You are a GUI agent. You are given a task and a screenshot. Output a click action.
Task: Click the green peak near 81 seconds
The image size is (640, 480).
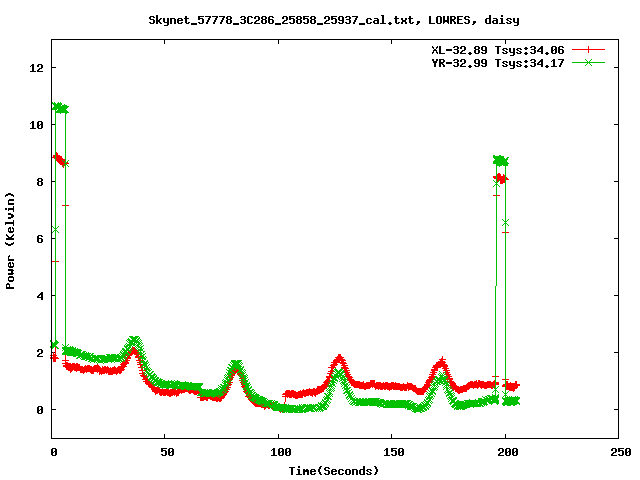pos(236,364)
